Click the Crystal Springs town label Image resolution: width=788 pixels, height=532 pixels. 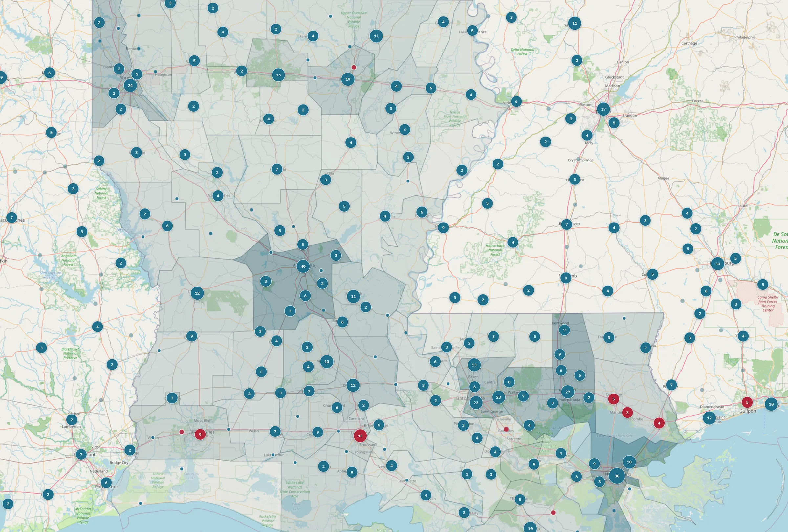click(x=580, y=160)
